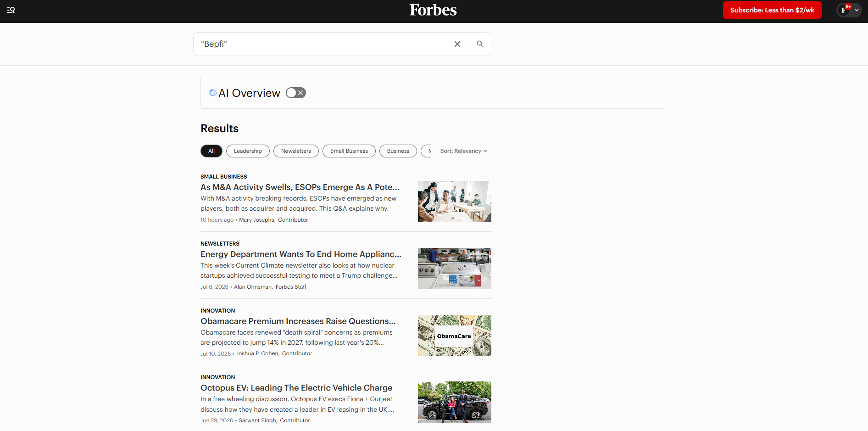Open Energy Department Wants To End article

point(301,254)
